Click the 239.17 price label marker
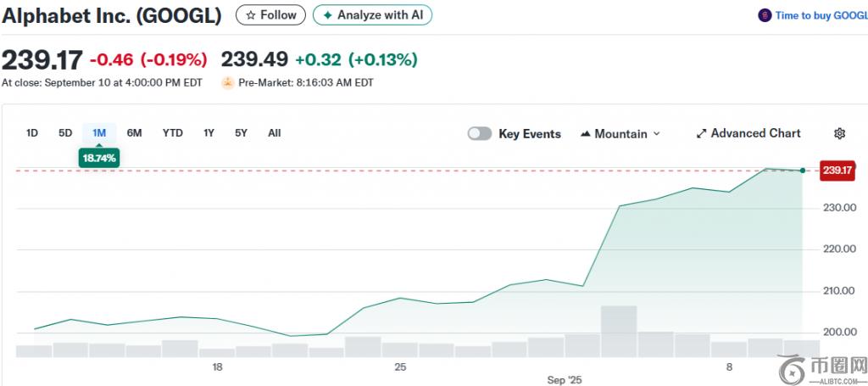This screenshot has height=386, width=868. (x=837, y=171)
